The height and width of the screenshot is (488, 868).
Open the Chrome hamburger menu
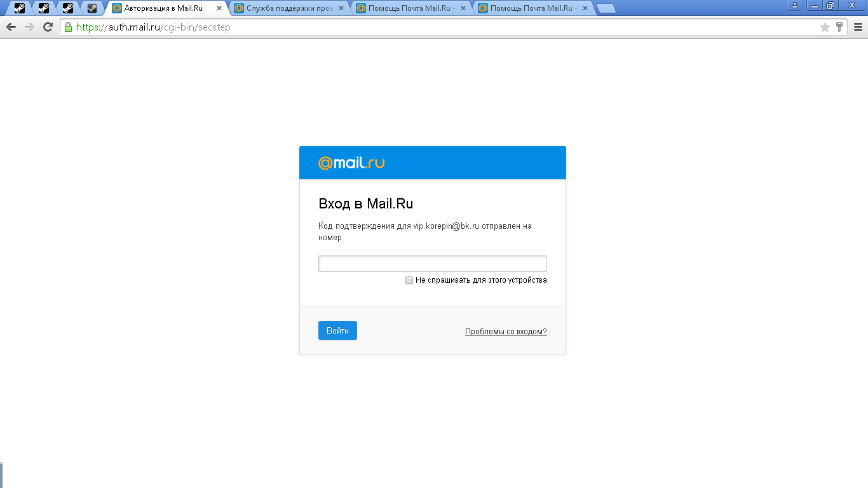858,27
